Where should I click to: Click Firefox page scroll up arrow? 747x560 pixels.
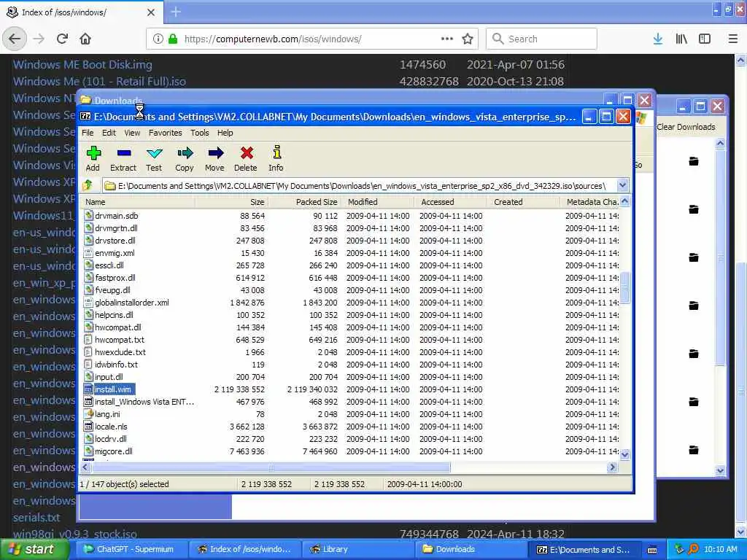pyautogui.click(x=741, y=61)
